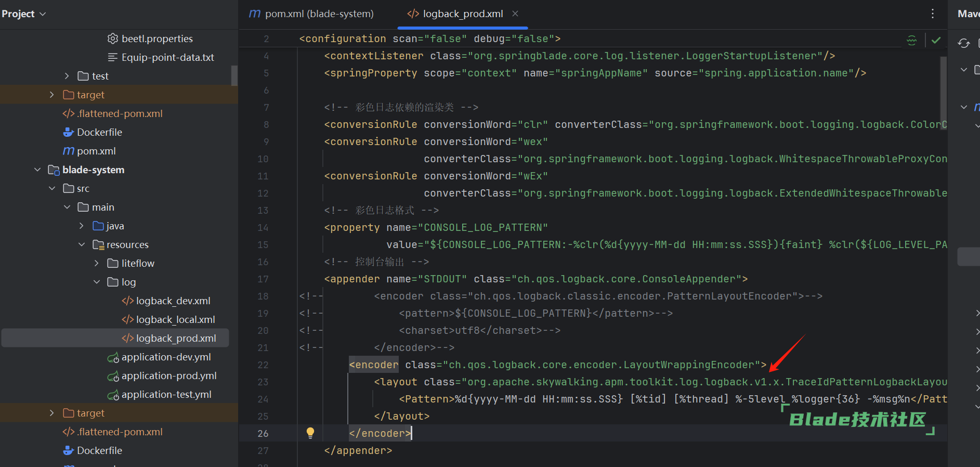Viewport: 980px width, 467px height.
Task: Collapse the main folder
Action: click(x=67, y=207)
